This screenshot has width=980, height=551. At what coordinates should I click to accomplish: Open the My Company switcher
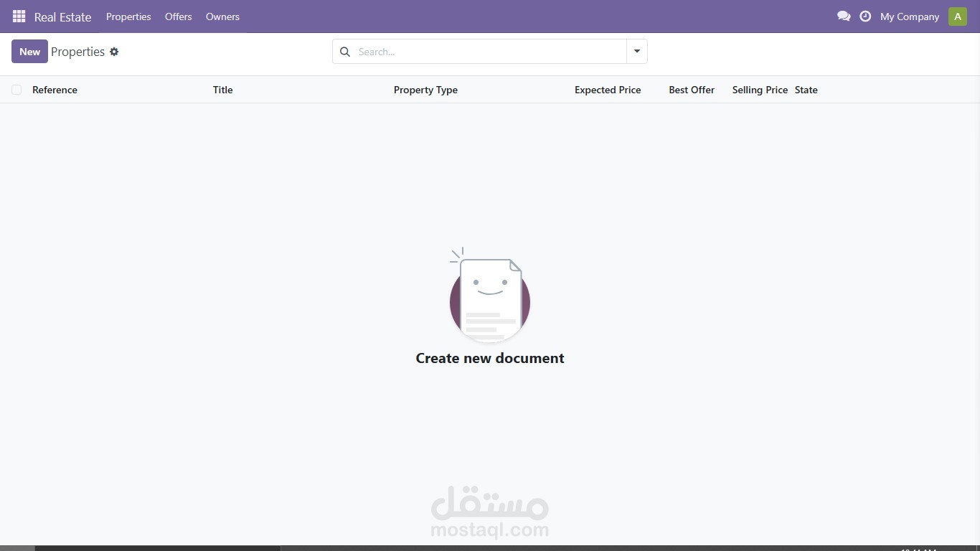pyautogui.click(x=910, y=17)
